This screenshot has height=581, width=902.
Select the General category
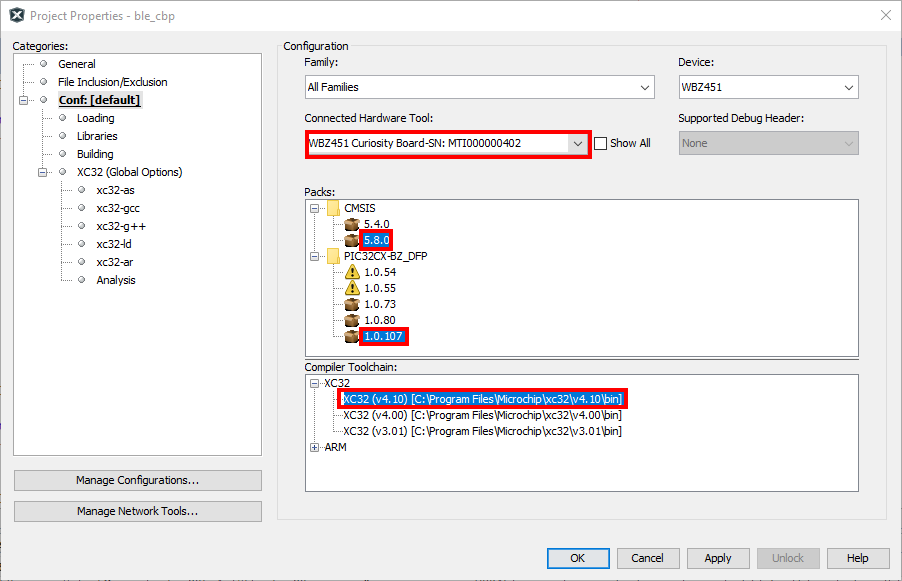point(77,64)
